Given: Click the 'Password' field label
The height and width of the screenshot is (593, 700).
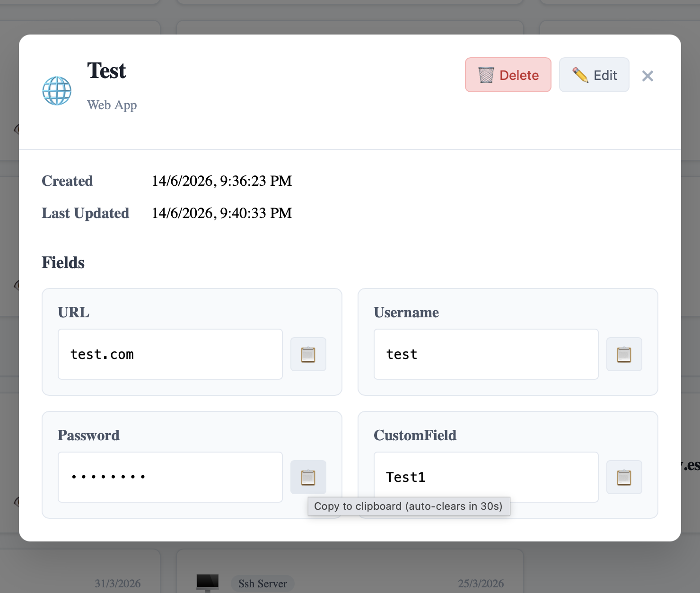Looking at the screenshot, I should click(x=88, y=436).
